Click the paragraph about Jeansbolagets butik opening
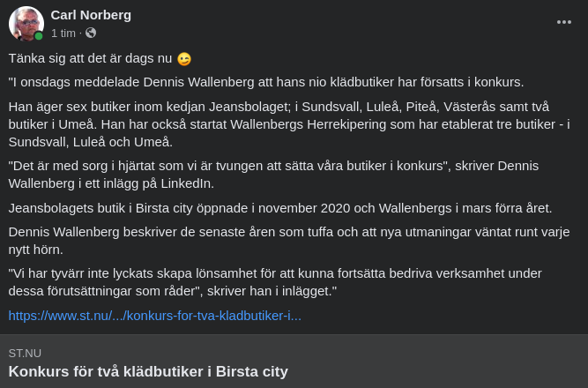This screenshot has width=588, height=388. [x=280, y=208]
